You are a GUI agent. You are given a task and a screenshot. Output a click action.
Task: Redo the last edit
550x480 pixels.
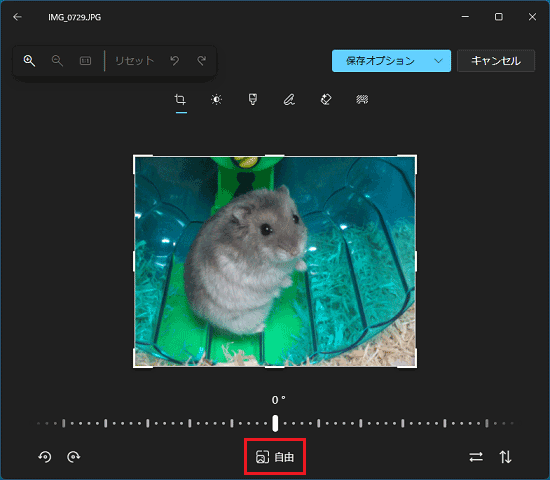coord(201,61)
